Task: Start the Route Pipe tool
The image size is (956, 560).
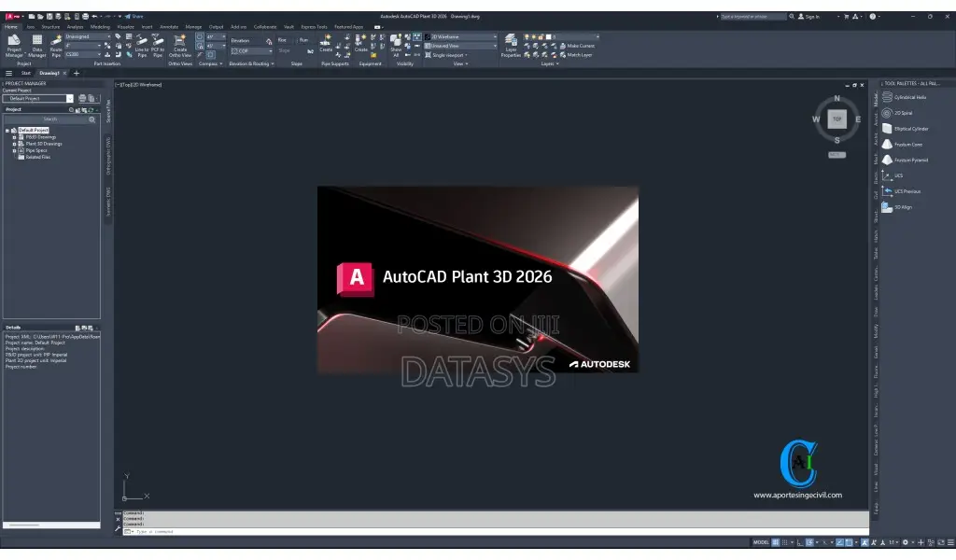Action: click(x=56, y=47)
